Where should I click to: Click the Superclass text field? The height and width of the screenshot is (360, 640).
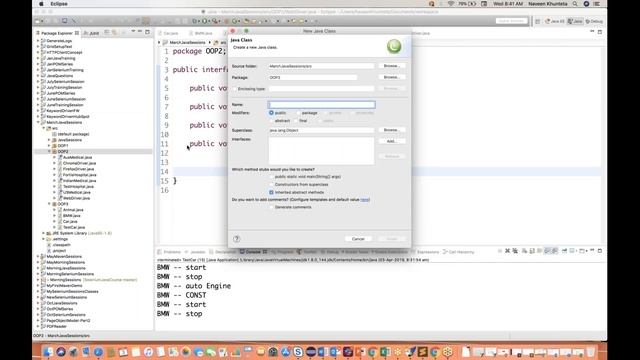coord(321,130)
